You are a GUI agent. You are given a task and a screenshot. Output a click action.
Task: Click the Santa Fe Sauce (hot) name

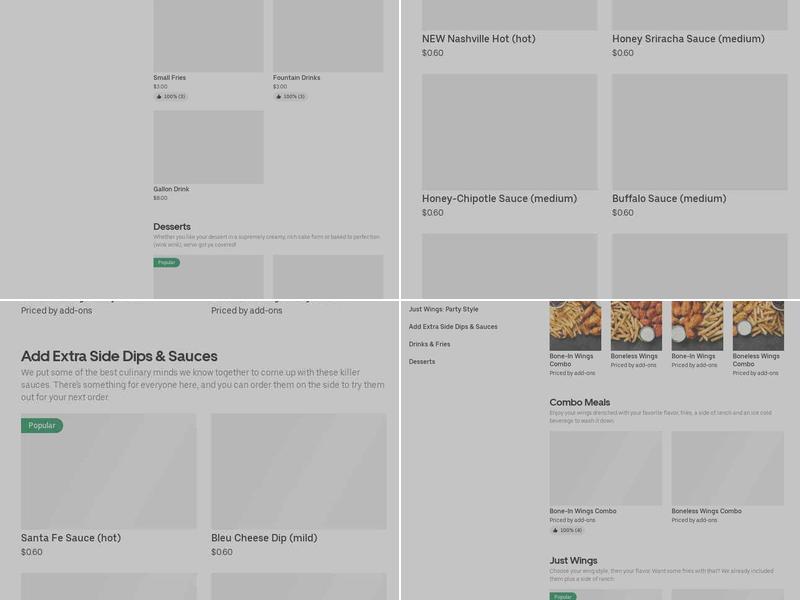click(x=71, y=538)
